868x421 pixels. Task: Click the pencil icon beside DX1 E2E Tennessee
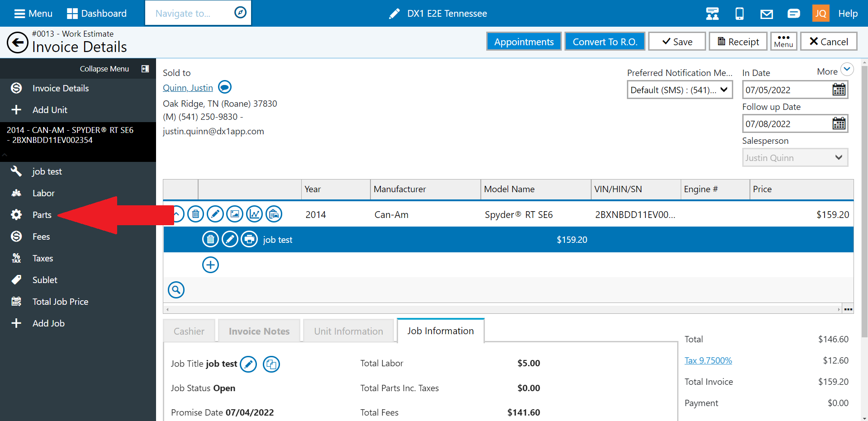tap(394, 14)
